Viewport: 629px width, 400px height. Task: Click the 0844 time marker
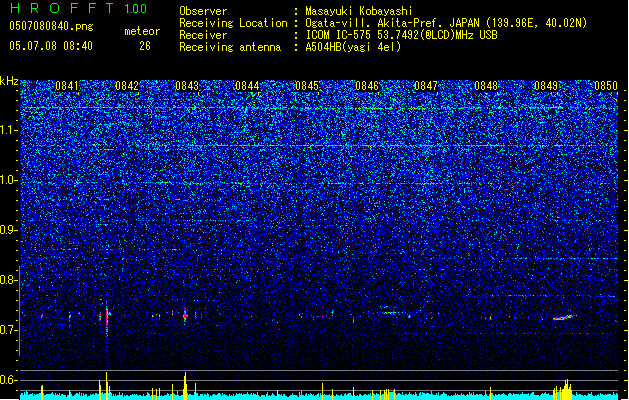[247, 86]
